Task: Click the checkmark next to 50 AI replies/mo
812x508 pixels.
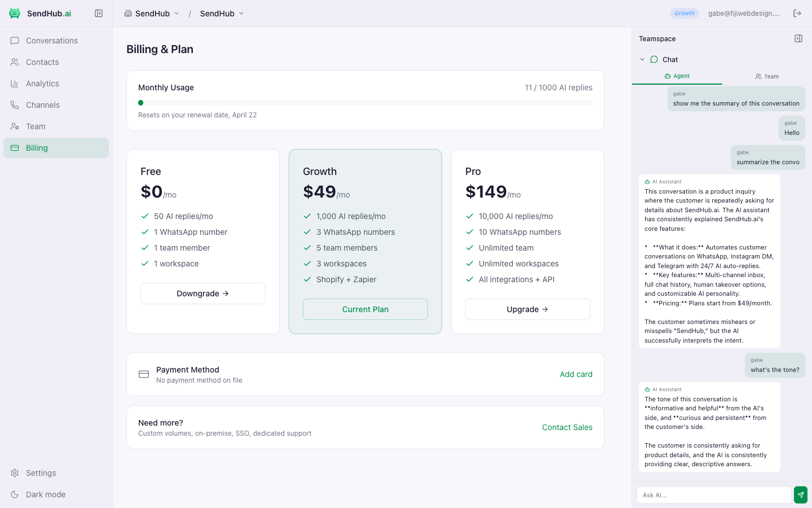Action: point(145,216)
